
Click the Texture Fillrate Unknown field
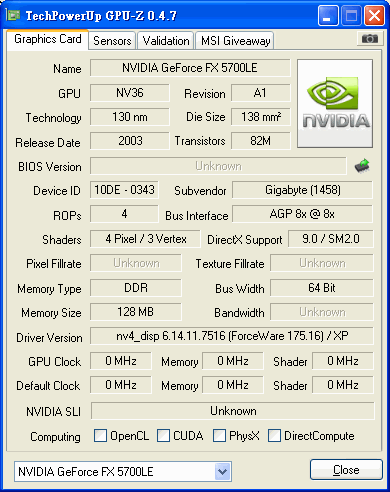[322, 263]
